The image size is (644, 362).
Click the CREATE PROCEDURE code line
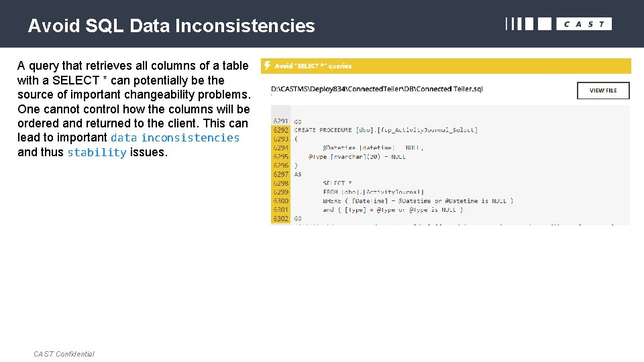pyautogui.click(x=386, y=130)
